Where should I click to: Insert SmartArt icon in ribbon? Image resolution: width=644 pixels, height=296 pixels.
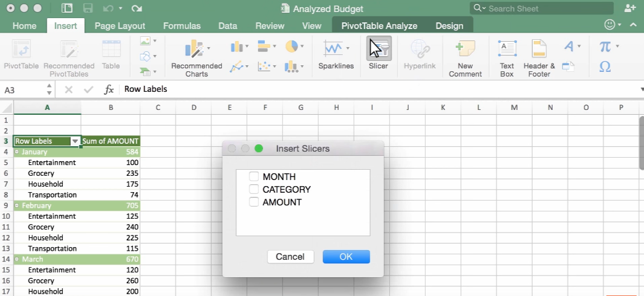(145, 72)
